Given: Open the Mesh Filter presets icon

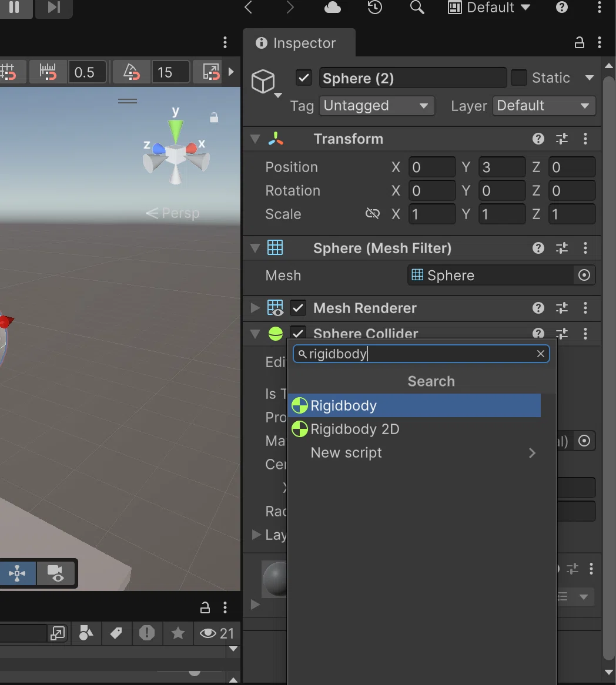Looking at the screenshot, I should click(562, 248).
